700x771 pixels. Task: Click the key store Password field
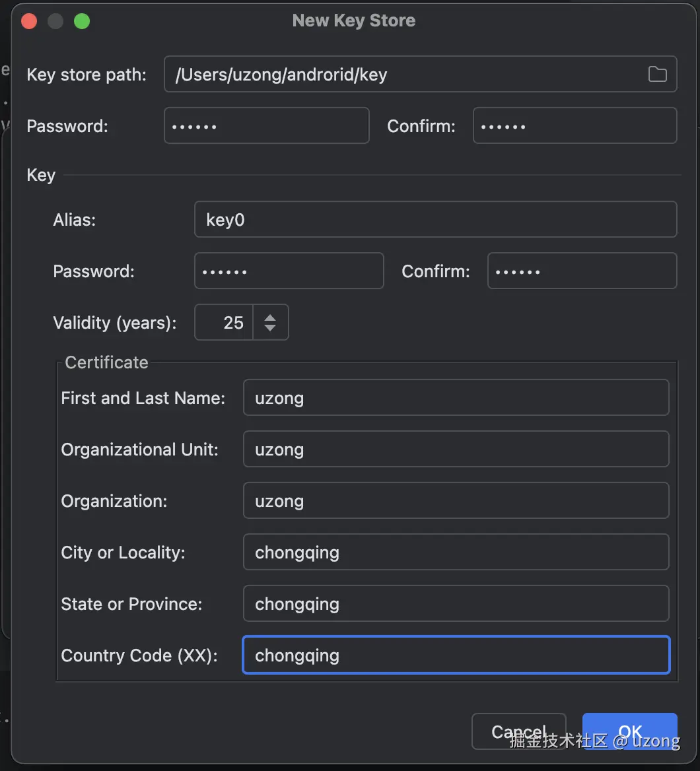tap(266, 125)
